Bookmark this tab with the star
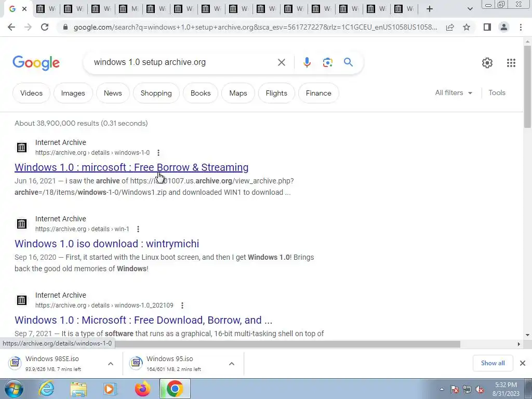Viewport: 532px width, 399px height. point(467,27)
